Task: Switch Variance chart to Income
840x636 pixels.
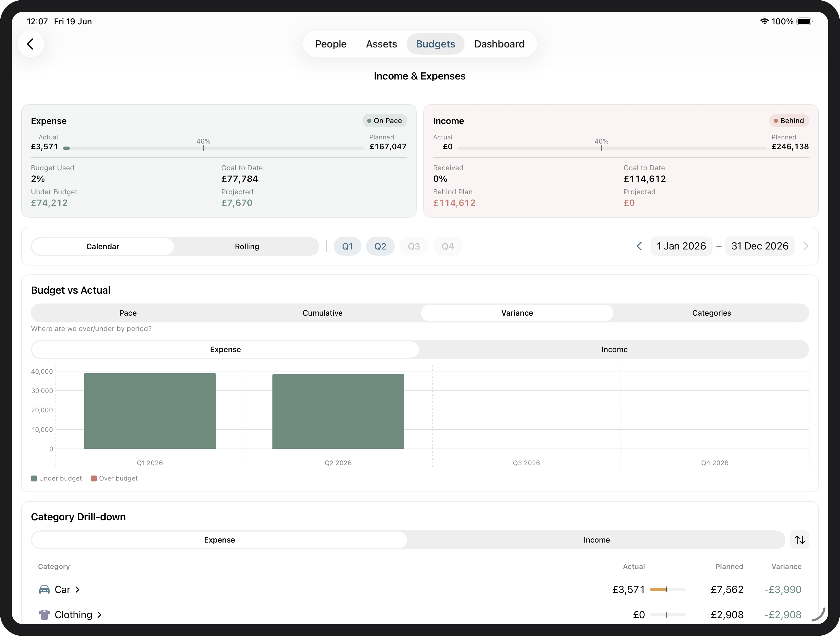Action: pyautogui.click(x=614, y=349)
